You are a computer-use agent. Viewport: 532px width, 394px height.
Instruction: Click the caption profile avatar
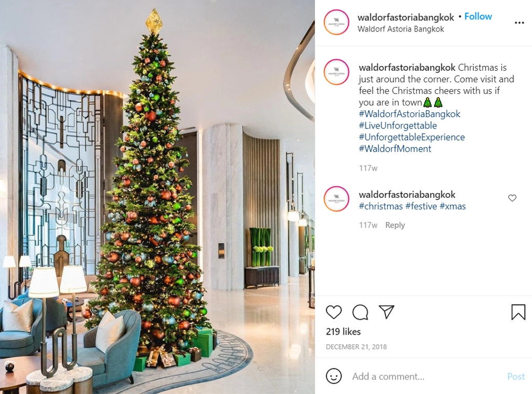[x=336, y=72]
